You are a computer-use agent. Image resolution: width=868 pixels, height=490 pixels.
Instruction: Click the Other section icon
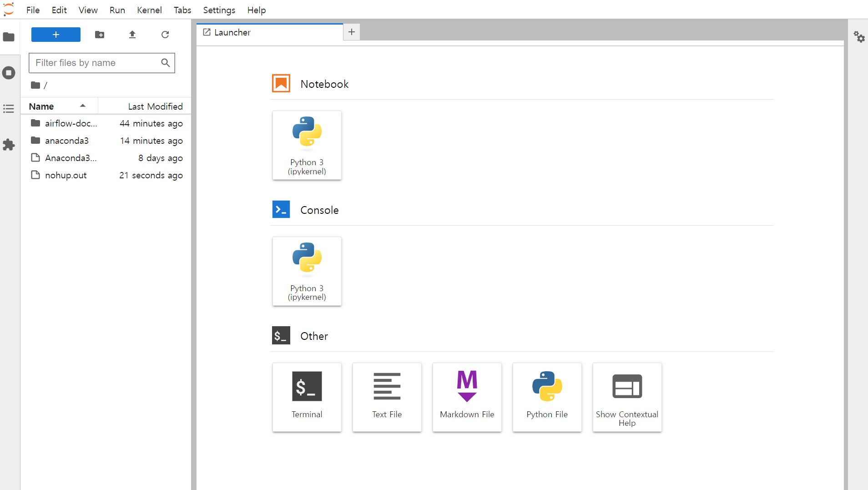click(x=281, y=336)
